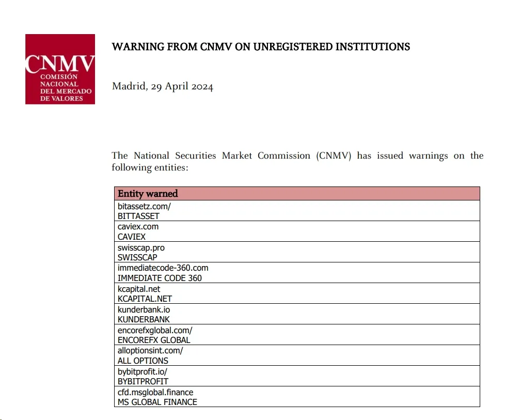Click the 'encorefxglobal.com/' entry

click(x=155, y=331)
